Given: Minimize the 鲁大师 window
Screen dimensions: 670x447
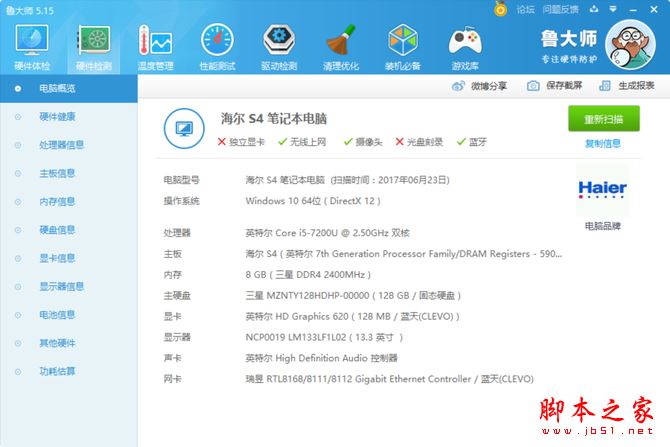Looking at the screenshot, I should 633,9.
